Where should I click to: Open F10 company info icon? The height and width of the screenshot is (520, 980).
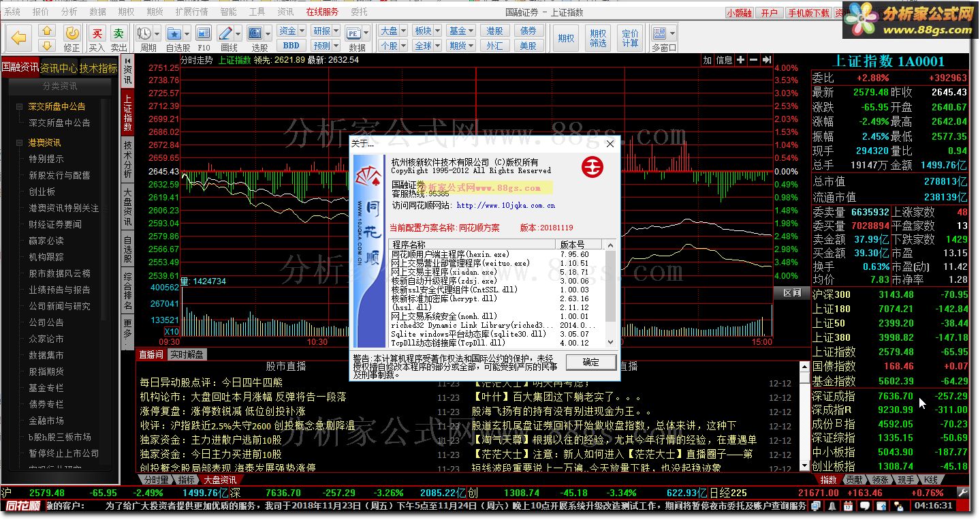point(204,33)
